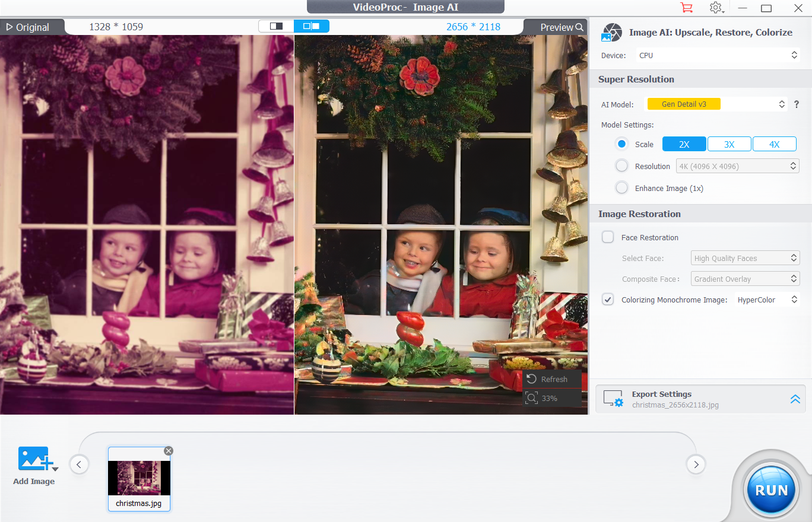Uncheck Colorizing Monochrome Image
Image resolution: width=812 pixels, height=522 pixels.
608,300
